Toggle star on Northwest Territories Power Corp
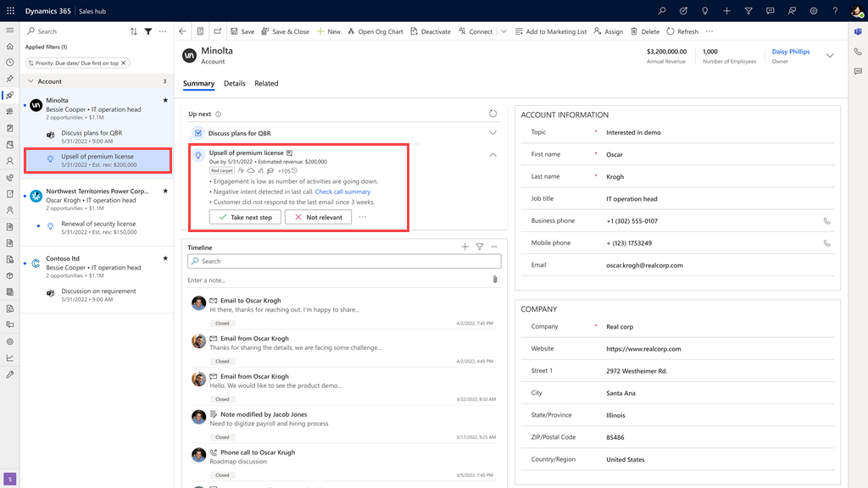The width and height of the screenshot is (868, 488). (165, 191)
